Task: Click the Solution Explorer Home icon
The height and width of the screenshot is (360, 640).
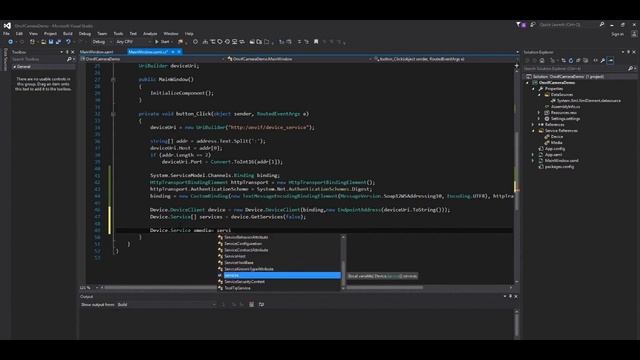Action: click(542, 60)
